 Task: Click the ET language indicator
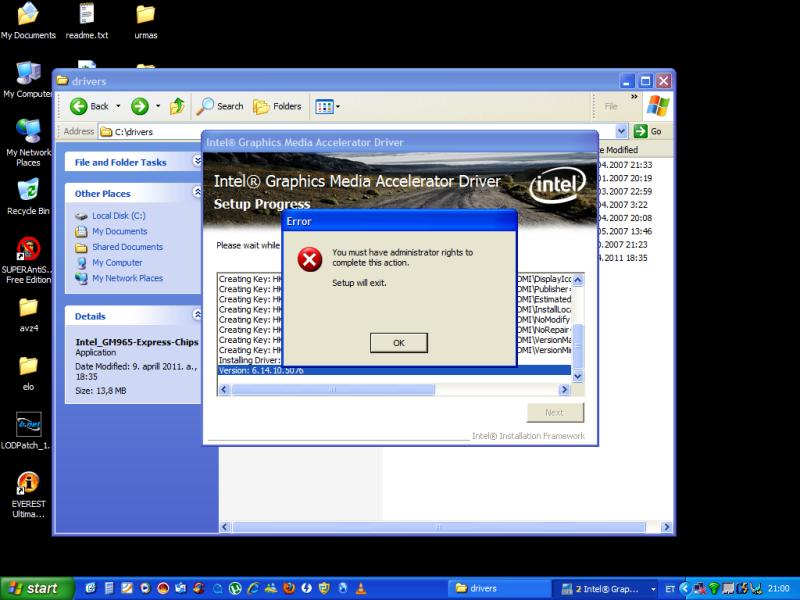[669, 589]
